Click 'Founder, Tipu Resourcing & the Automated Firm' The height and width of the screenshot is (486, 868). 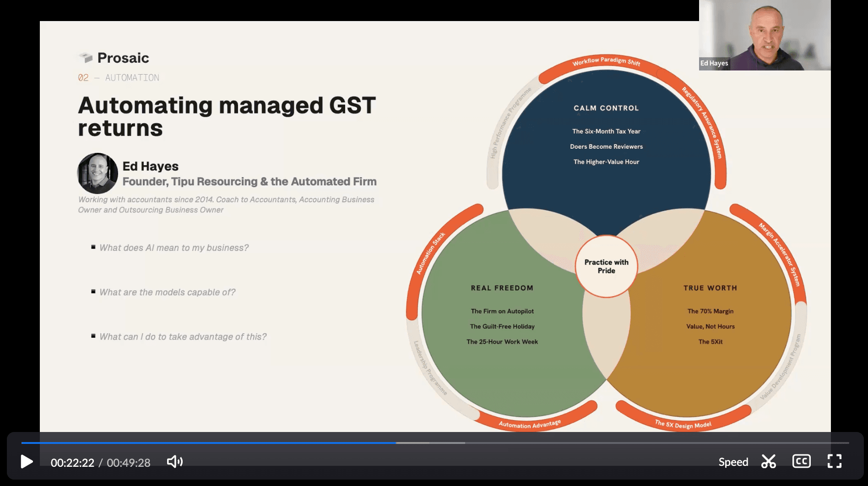pyautogui.click(x=250, y=182)
